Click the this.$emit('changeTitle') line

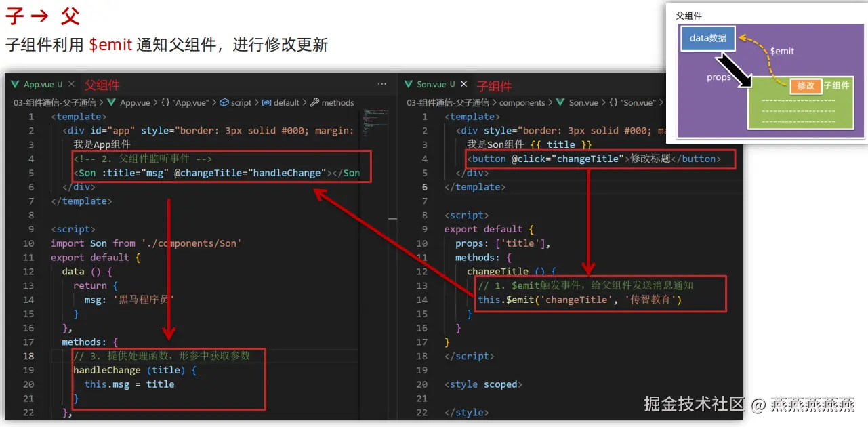(579, 300)
